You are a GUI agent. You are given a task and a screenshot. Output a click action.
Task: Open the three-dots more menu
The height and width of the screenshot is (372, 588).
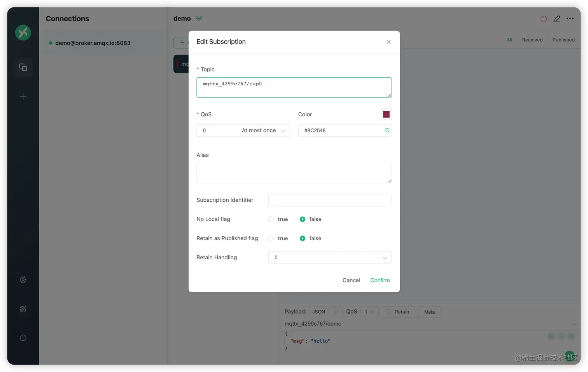coord(570,18)
